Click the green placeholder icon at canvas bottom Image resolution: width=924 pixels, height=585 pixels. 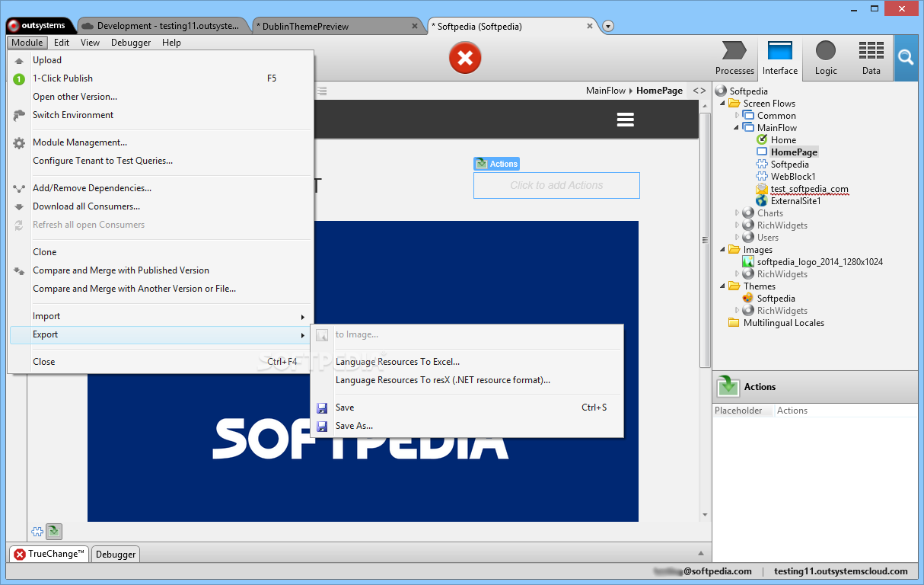click(53, 532)
